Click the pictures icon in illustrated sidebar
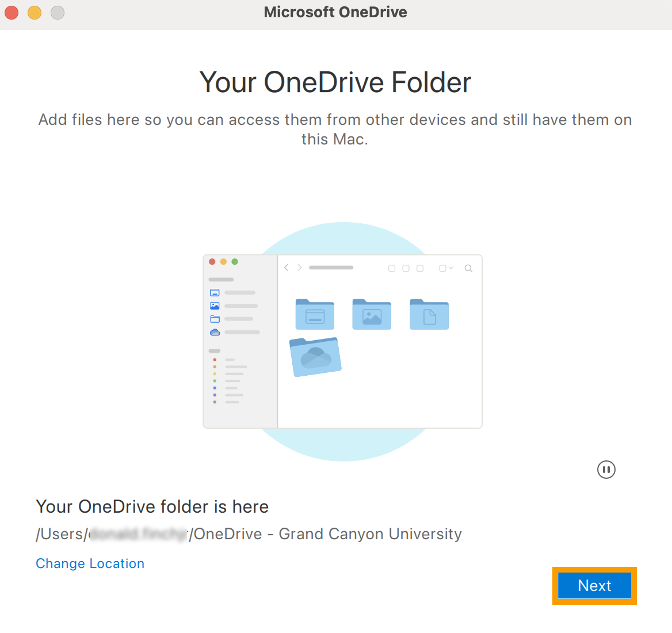The height and width of the screenshot is (633, 672). [215, 306]
